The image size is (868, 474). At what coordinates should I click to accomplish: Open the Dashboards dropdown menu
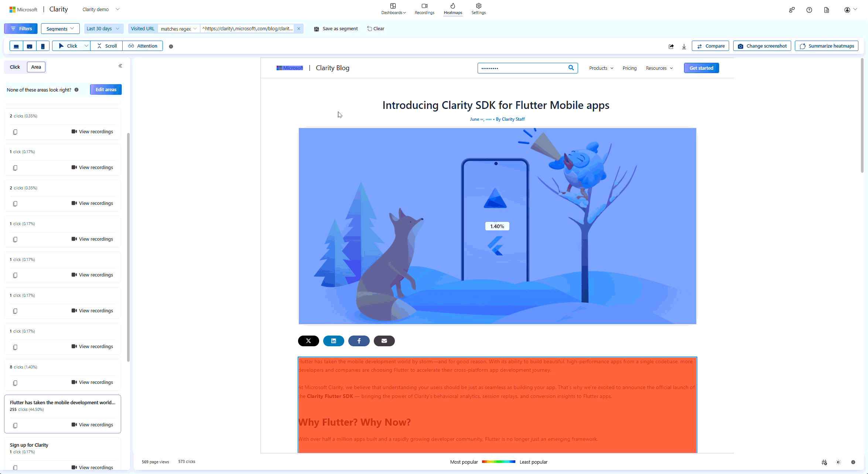tap(393, 9)
